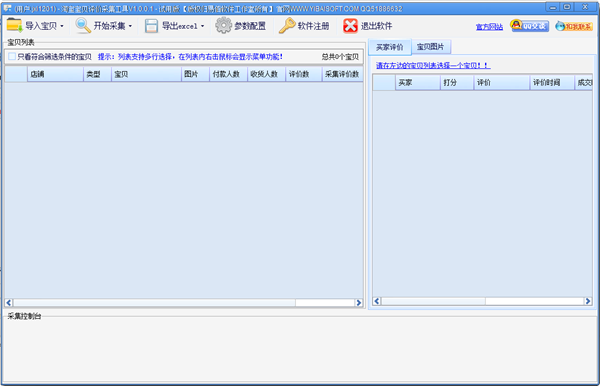Viewport: 600px width, 386px height.
Task: Click the 导出excel save icon
Action: pyautogui.click(x=151, y=26)
